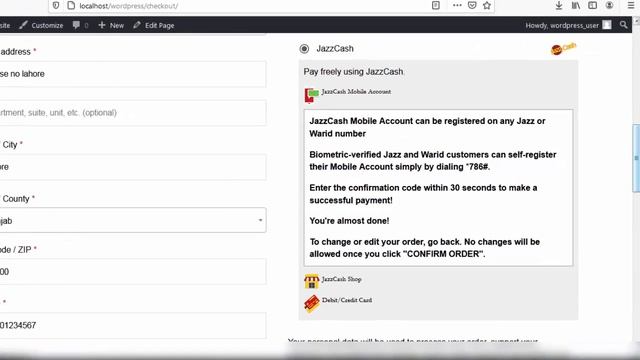Image resolution: width=640 pixels, height=360 pixels.
Task: Click the apartment, suite, unit optional field
Action: coord(133,113)
